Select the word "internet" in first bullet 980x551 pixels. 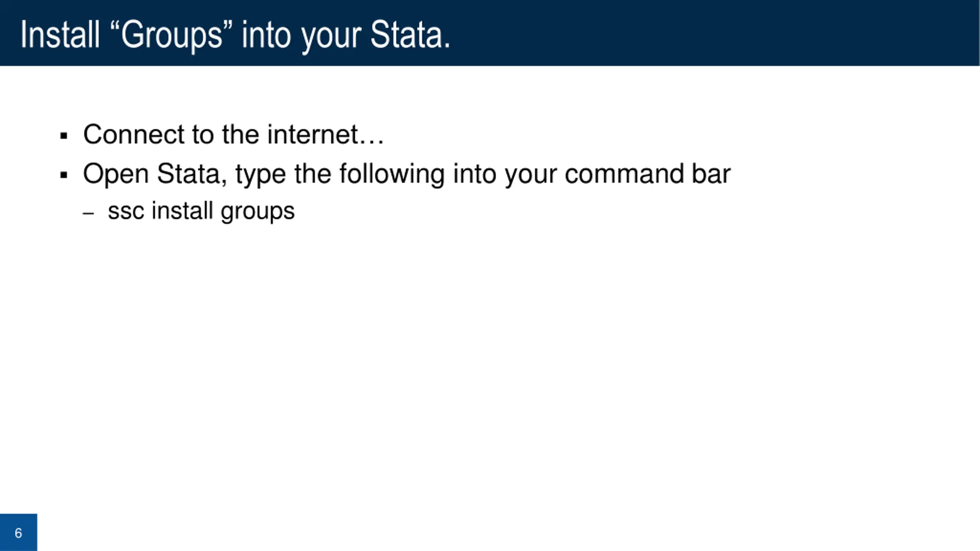point(313,135)
